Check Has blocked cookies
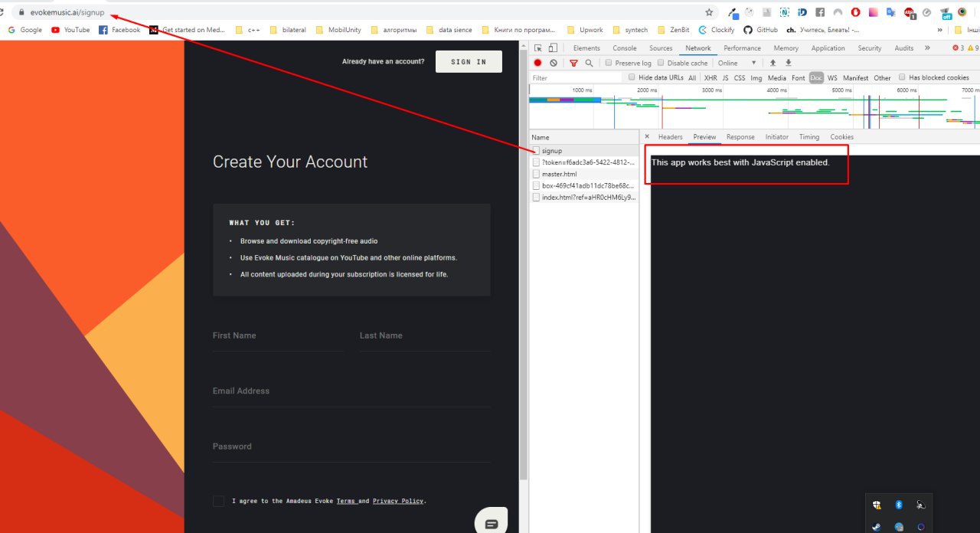The height and width of the screenshot is (533, 980). [x=902, y=77]
